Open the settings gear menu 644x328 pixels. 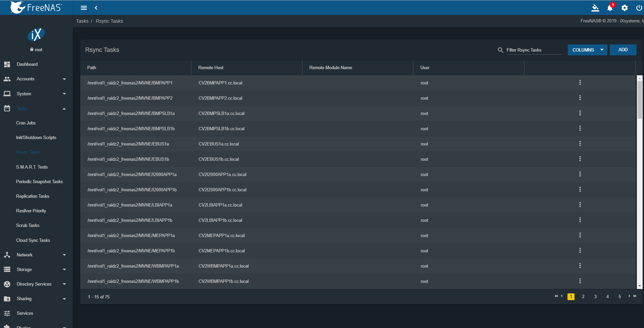[625, 8]
